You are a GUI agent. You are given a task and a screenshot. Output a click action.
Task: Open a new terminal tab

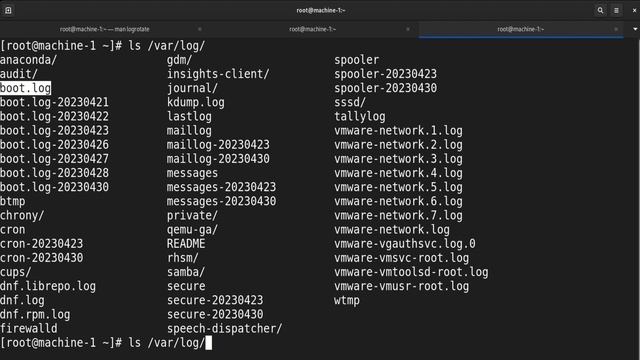tap(8, 10)
